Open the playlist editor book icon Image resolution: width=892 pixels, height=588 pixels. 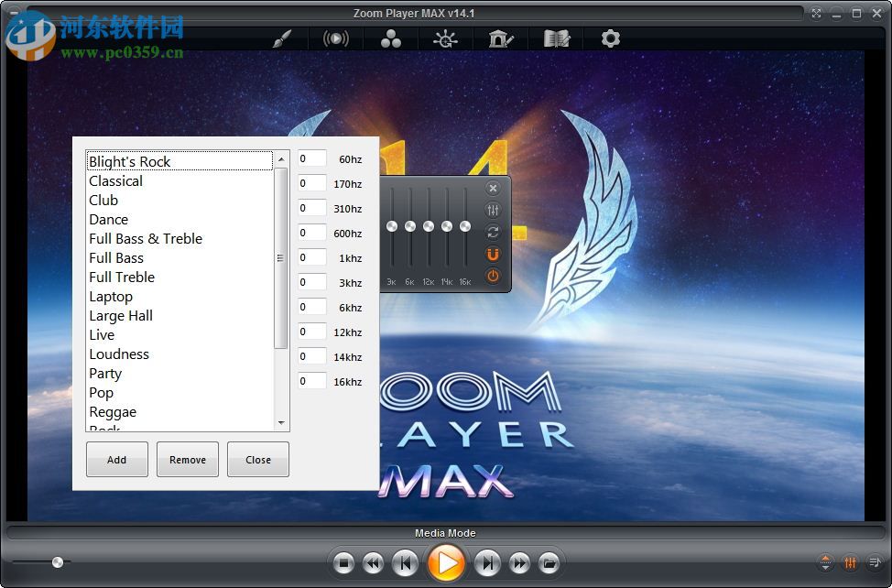tap(556, 38)
